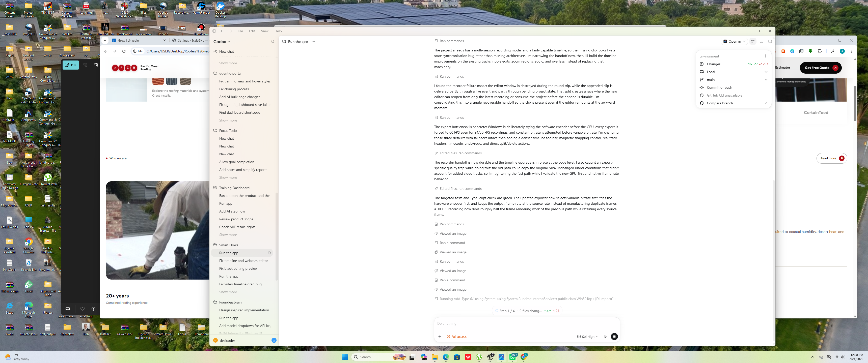This screenshot has height=363, width=868.
Task: Activate microphone voice input
Action: tap(605, 336)
